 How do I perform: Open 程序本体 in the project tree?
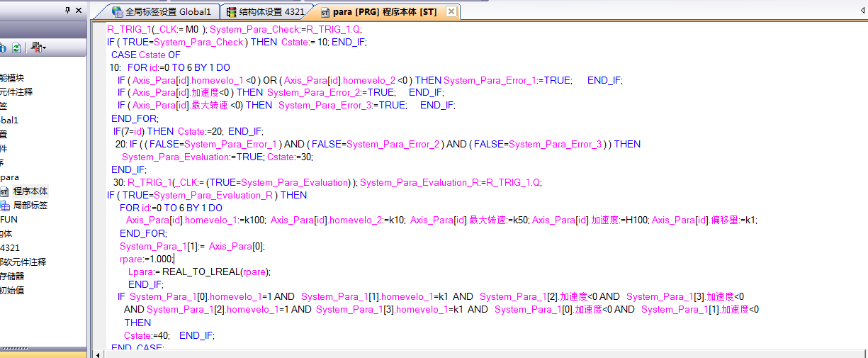pyautogui.click(x=30, y=191)
